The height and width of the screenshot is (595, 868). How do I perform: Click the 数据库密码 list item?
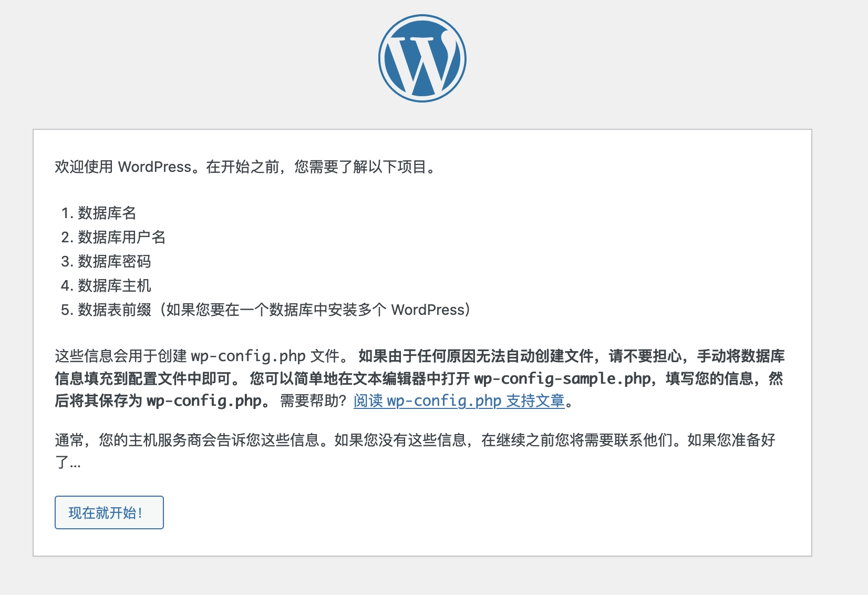[114, 261]
